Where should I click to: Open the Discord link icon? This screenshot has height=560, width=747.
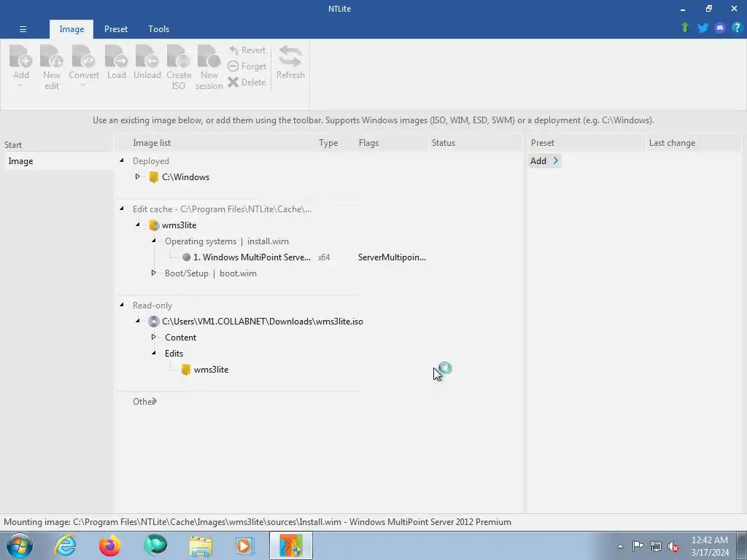coord(720,28)
